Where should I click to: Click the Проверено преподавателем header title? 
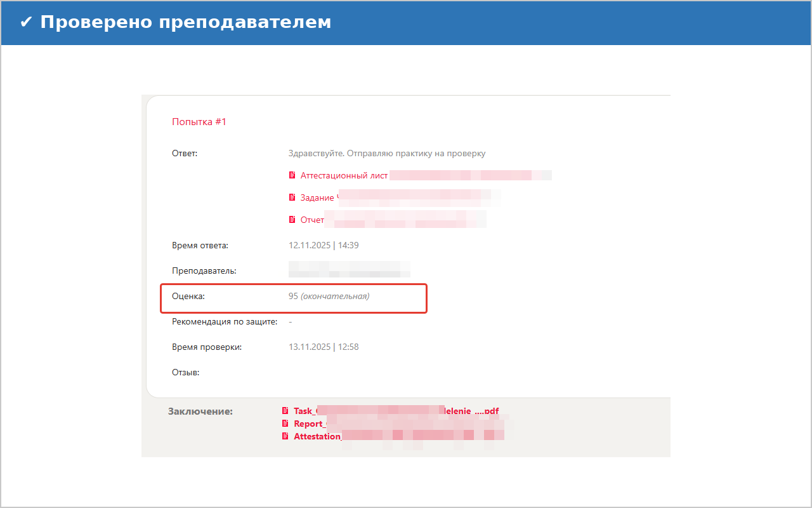[185, 22]
